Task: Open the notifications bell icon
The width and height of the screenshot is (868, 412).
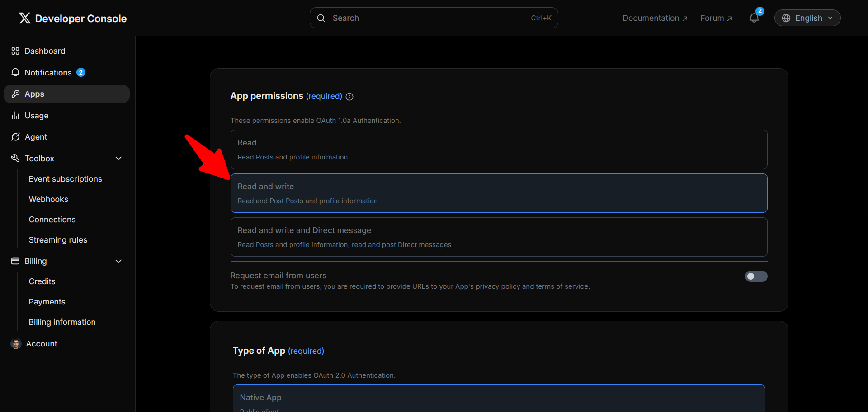Action: [754, 18]
